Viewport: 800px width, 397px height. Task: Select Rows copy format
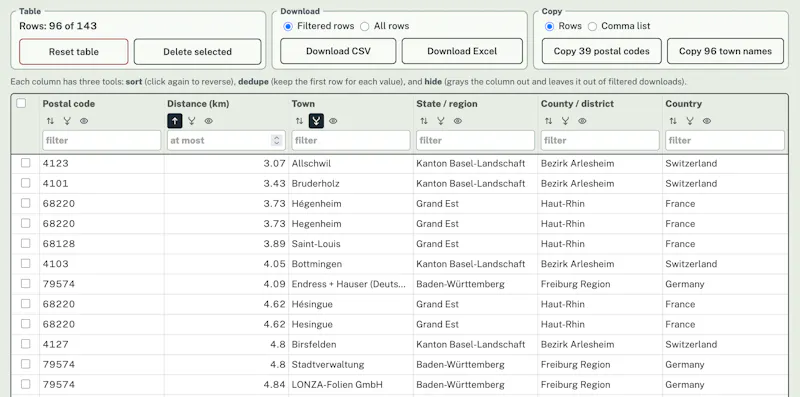coord(549,26)
